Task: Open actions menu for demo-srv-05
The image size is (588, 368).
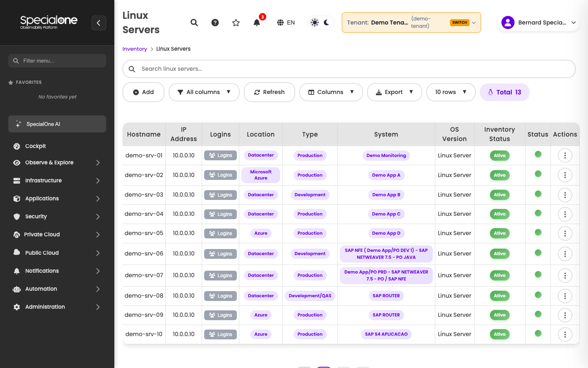Action: (x=565, y=233)
